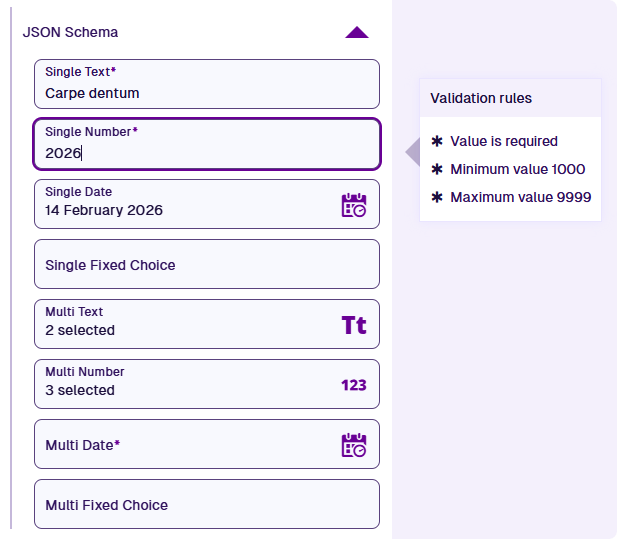Click the 'Minimum value 1000' rule
Viewport: 617px width, 539px height.
click(517, 169)
